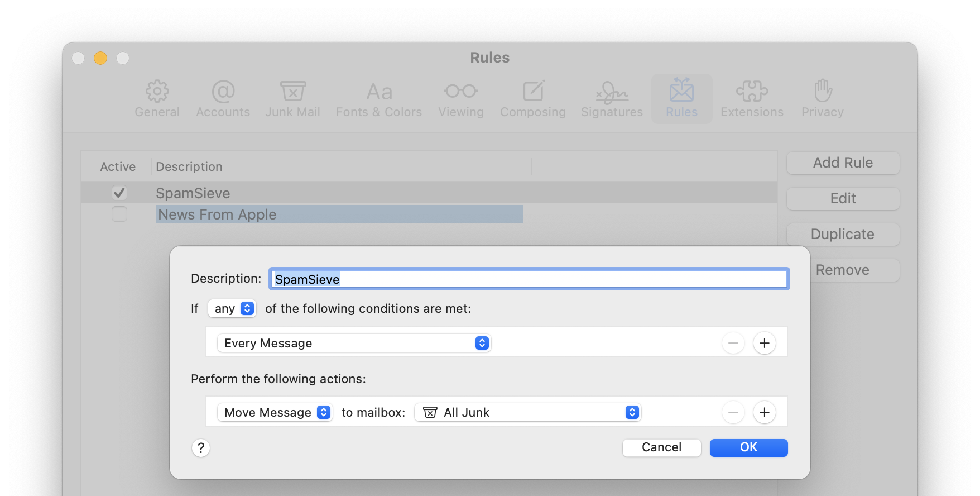
Task: Cancel the rule editing sheet
Action: click(x=661, y=447)
